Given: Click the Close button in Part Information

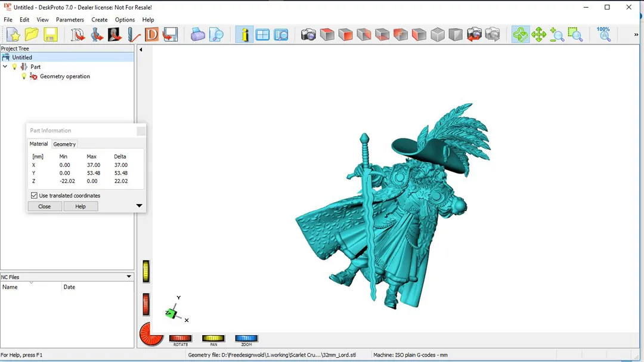Looking at the screenshot, I should pyautogui.click(x=45, y=206).
